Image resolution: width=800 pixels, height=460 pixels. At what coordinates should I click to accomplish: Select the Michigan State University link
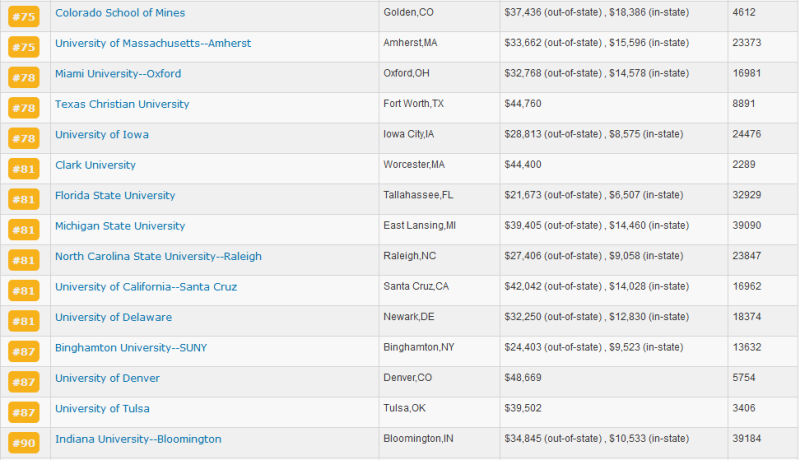pos(120,226)
